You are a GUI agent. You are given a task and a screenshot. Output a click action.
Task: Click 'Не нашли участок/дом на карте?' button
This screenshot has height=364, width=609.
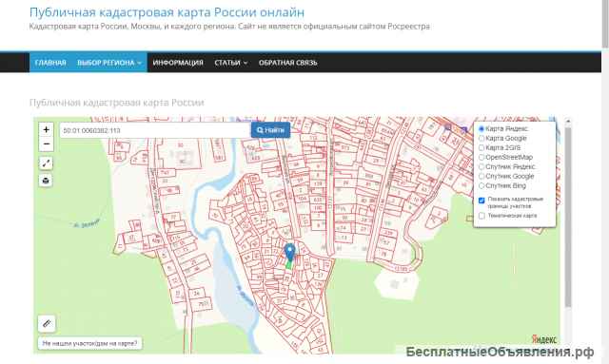coord(89,343)
